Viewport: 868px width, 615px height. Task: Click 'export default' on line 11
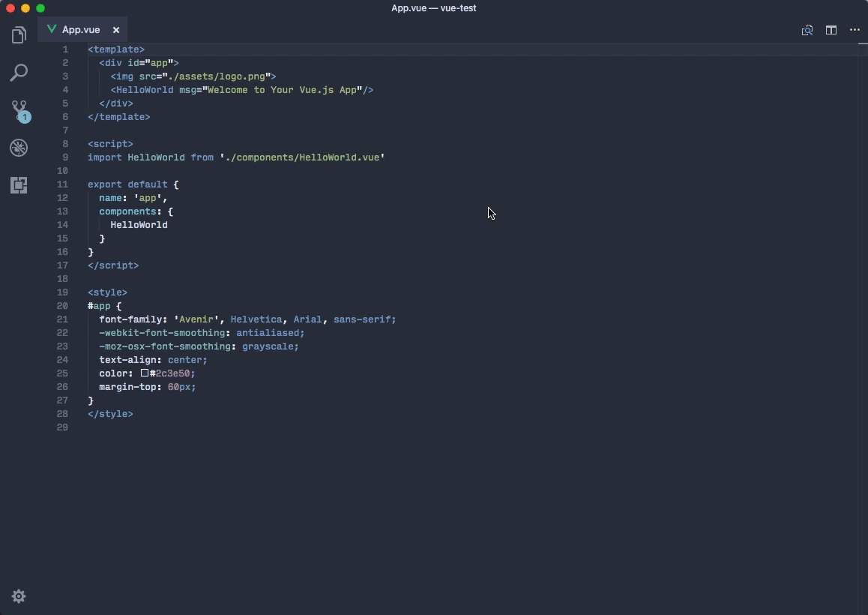pyautogui.click(x=127, y=184)
